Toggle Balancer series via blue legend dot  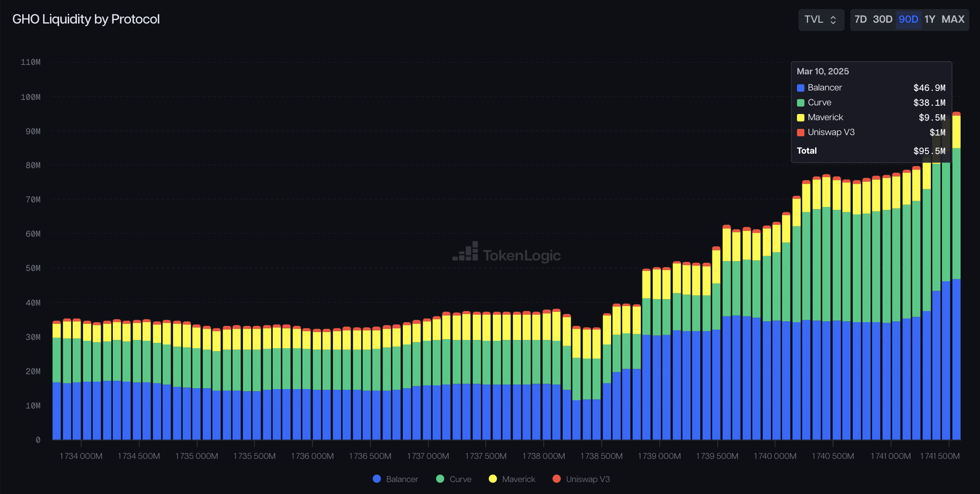coord(376,479)
